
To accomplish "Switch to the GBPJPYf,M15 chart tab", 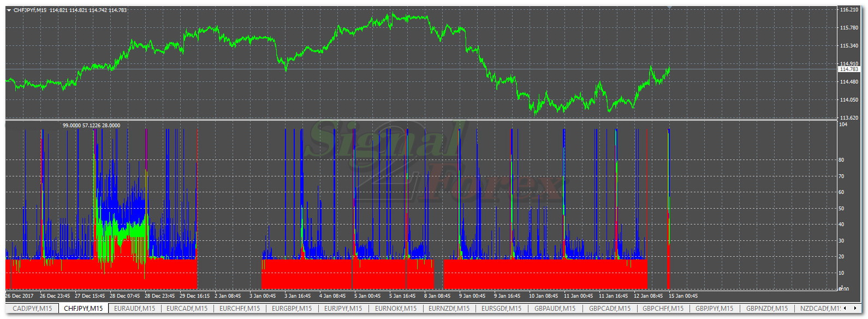I will [x=714, y=309].
